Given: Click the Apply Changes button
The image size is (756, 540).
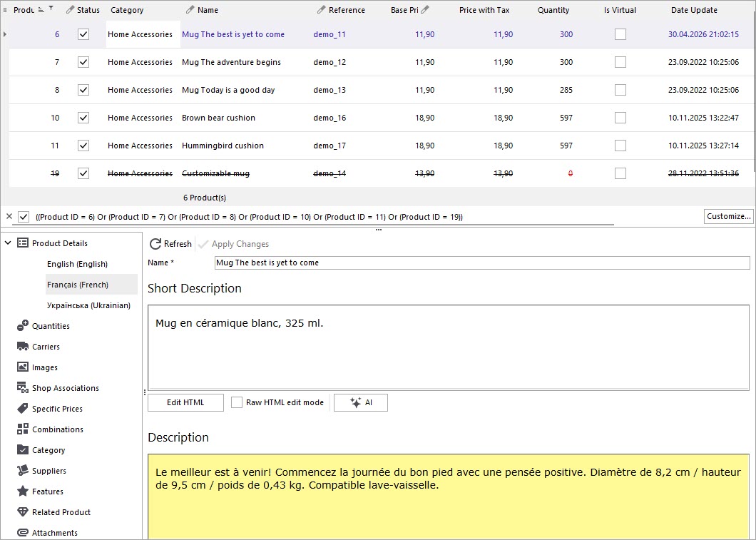Looking at the screenshot, I should tap(234, 244).
